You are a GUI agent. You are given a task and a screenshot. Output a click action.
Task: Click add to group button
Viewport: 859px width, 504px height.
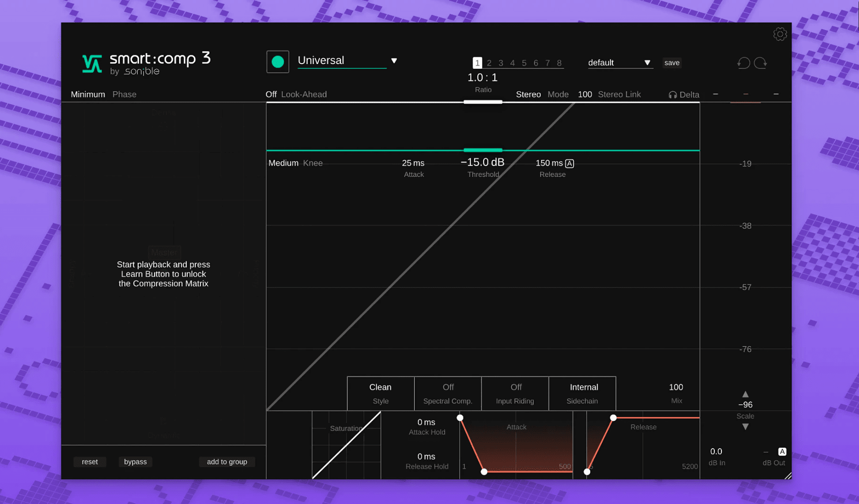(227, 462)
